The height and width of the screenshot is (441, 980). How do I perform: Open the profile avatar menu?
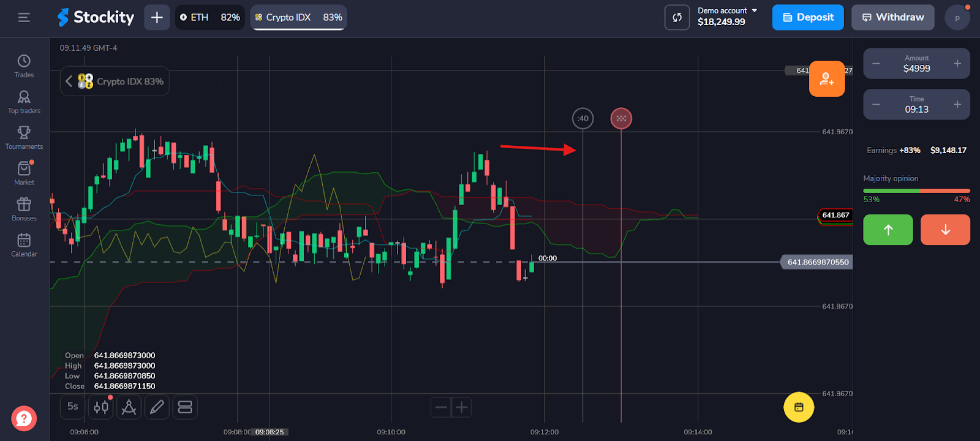[957, 17]
